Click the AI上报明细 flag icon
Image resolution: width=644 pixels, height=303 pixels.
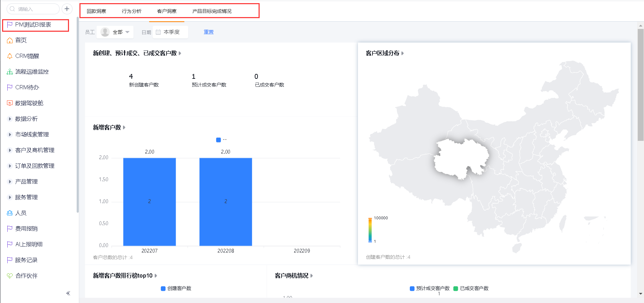(10, 244)
